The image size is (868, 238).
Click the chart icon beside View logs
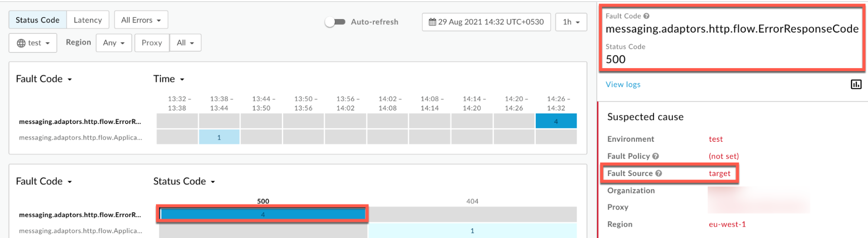[x=855, y=85]
